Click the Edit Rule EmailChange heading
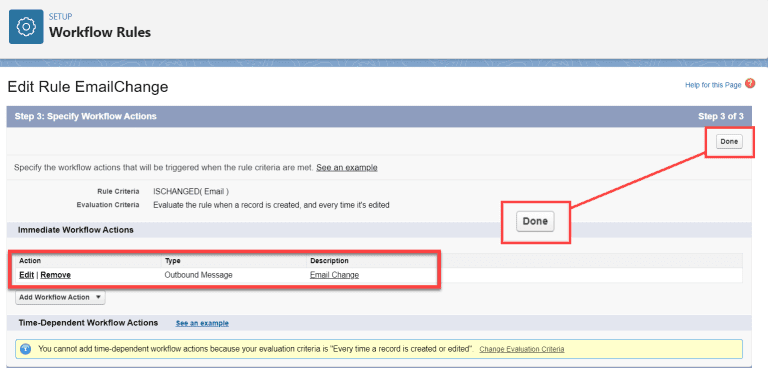The height and width of the screenshot is (379, 768). pyautogui.click(x=88, y=87)
